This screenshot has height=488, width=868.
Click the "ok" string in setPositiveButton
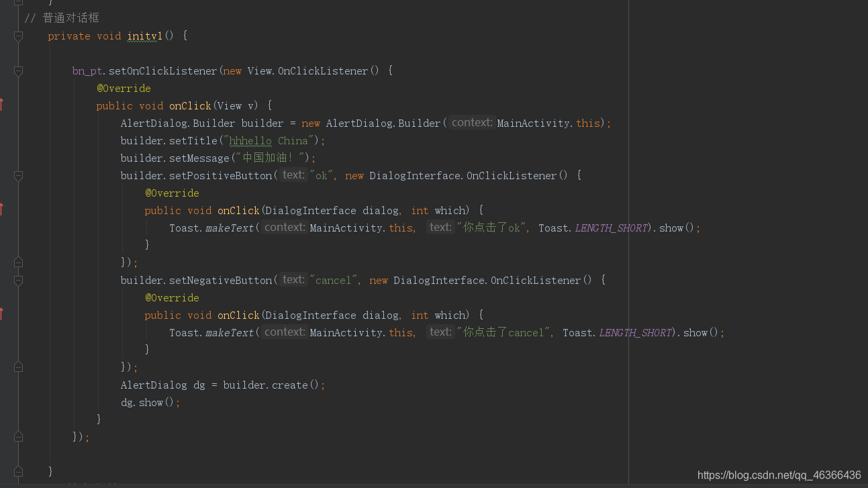[322, 176]
